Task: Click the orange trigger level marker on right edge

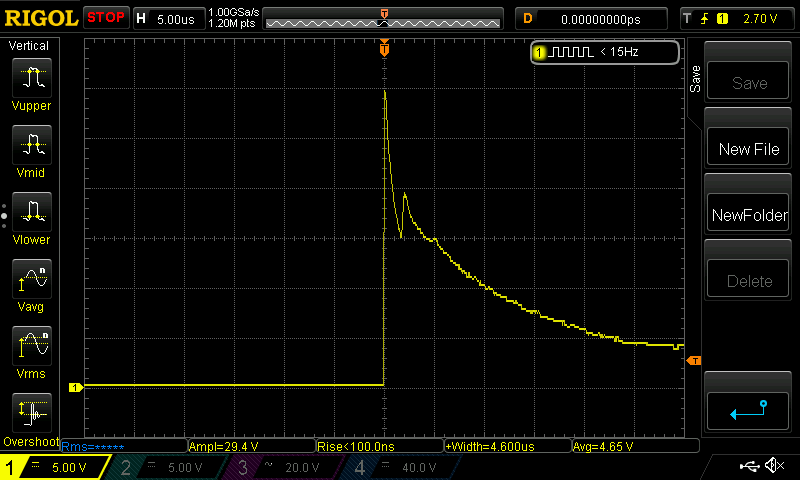Action: click(695, 360)
